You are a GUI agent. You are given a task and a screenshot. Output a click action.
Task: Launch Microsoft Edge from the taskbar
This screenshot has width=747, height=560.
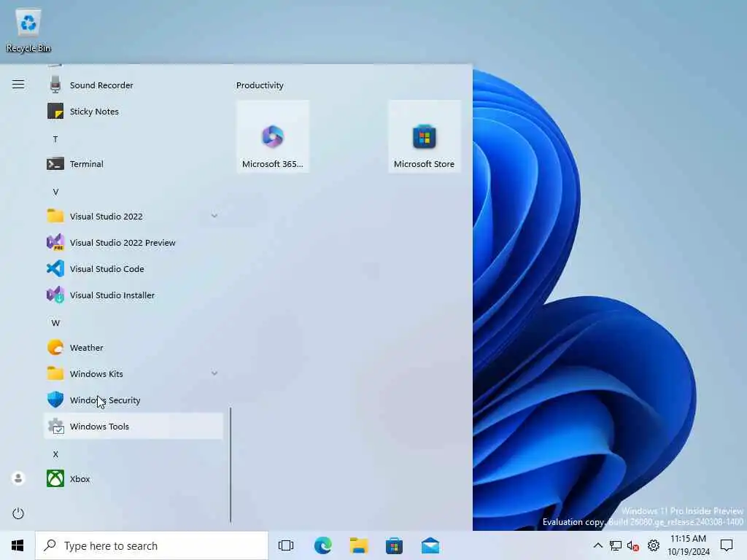(x=322, y=545)
